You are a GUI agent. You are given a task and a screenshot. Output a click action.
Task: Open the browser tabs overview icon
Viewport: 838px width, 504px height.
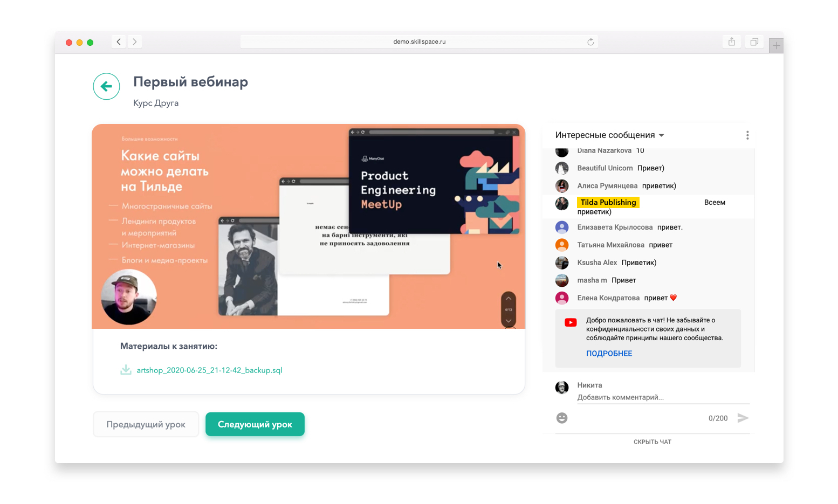pos(754,42)
